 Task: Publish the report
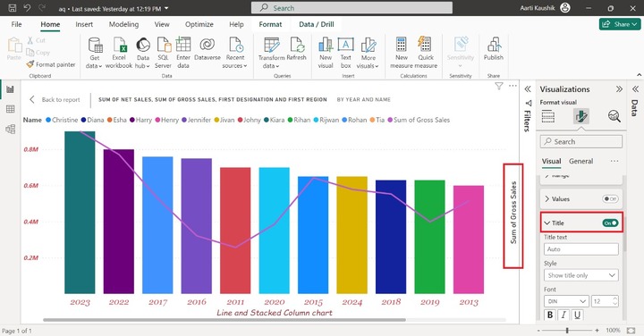point(493,49)
